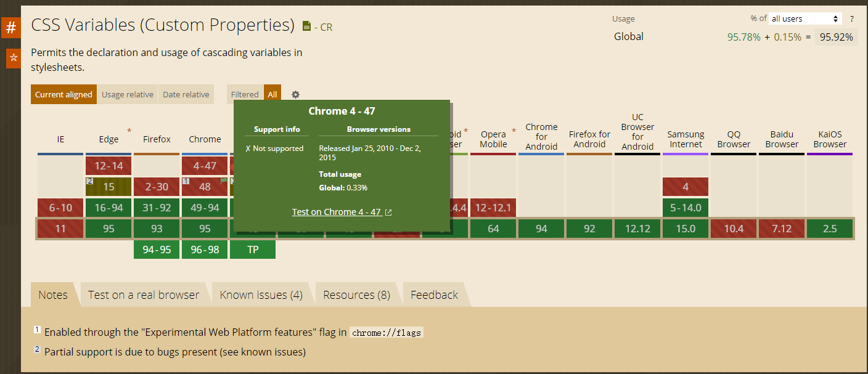
Task: Click Firefox for Android 92 cell
Action: pyautogui.click(x=589, y=229)
